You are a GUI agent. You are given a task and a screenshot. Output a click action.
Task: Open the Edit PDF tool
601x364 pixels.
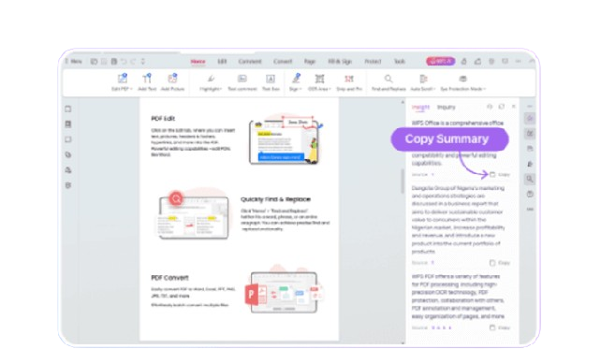point(122,82)
